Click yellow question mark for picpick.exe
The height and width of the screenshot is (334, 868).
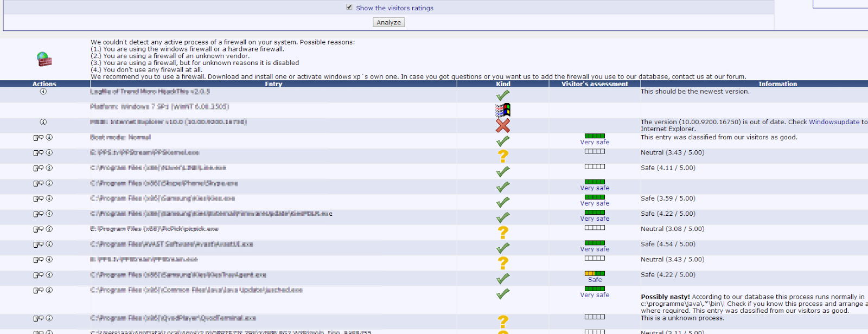503,233
